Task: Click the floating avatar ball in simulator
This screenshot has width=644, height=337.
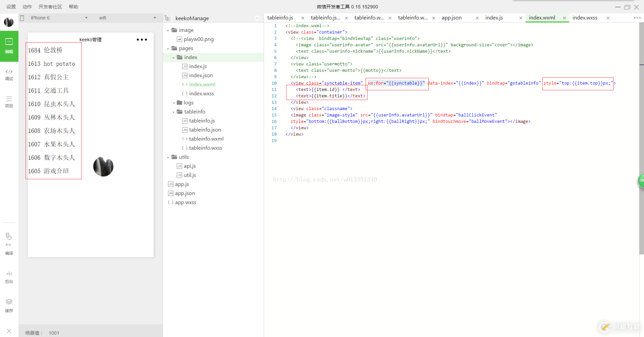Action: 103,166
